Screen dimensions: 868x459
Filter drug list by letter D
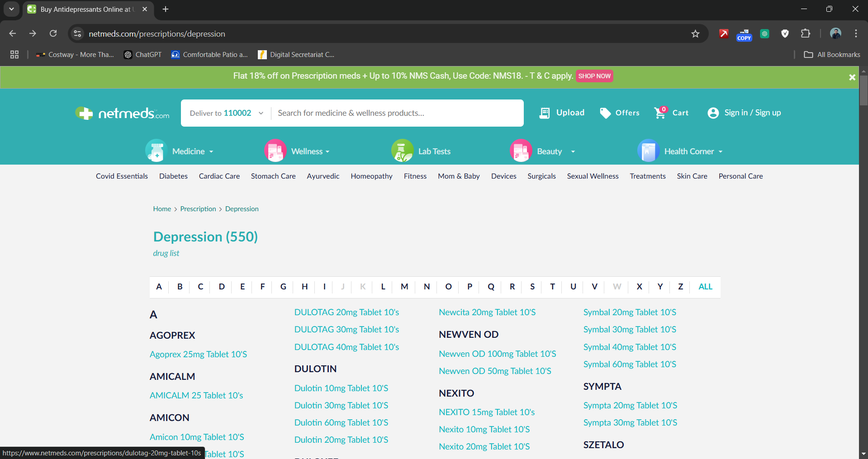point(222,286)
